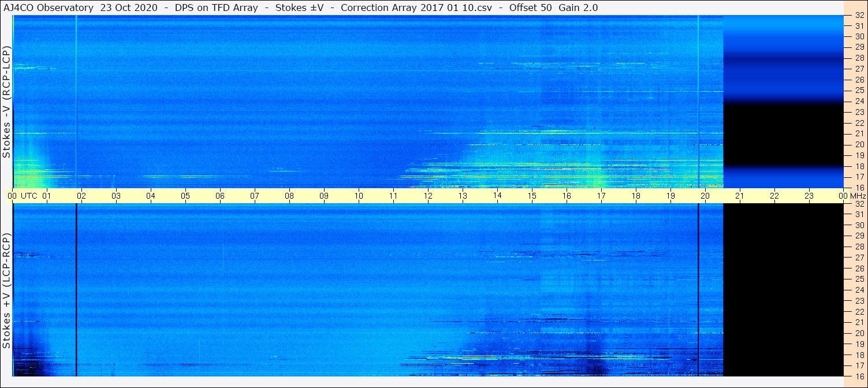
Task: Click the Gain 2.0 value in header
Action: click(578, 8)
